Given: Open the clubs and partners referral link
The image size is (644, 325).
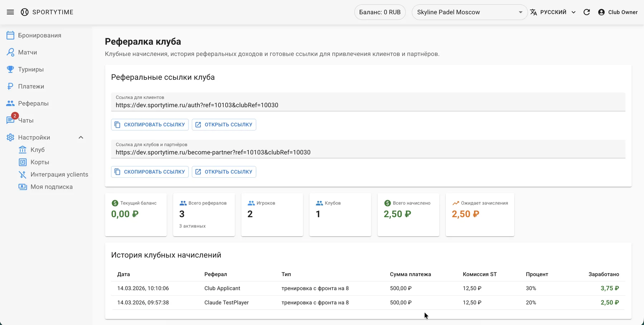Looking at the screenshot, I should point(224,172).
